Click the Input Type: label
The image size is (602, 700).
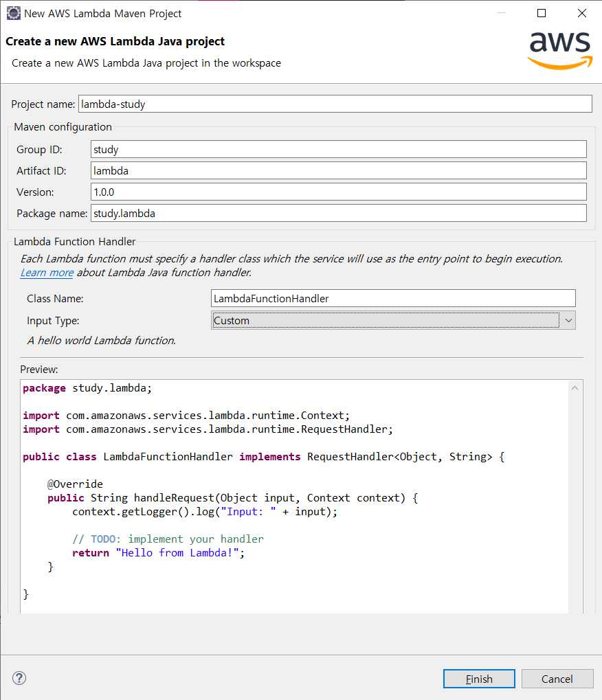coord(53,321)
